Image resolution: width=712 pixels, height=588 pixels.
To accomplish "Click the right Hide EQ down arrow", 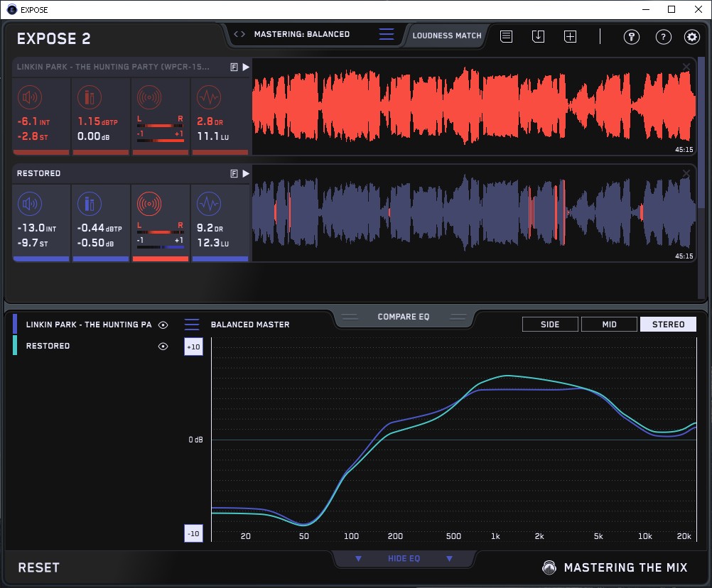I will (x=449, y=558).
